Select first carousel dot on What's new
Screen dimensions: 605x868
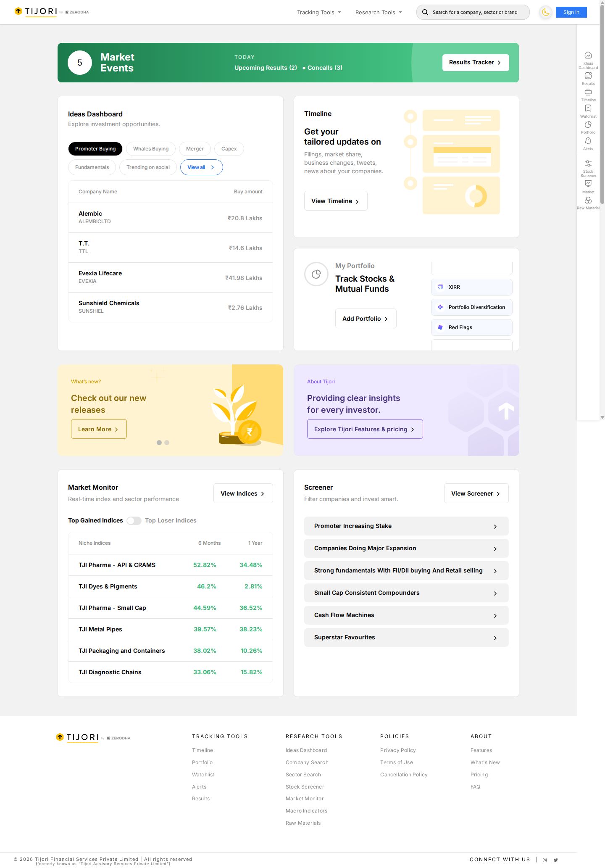tap(159, 443)
